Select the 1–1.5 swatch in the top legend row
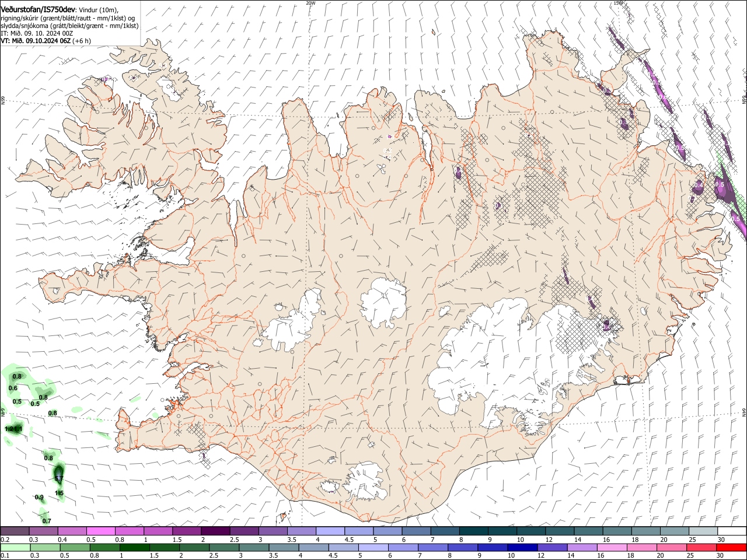Screen dimensions: 747x560 158,531
